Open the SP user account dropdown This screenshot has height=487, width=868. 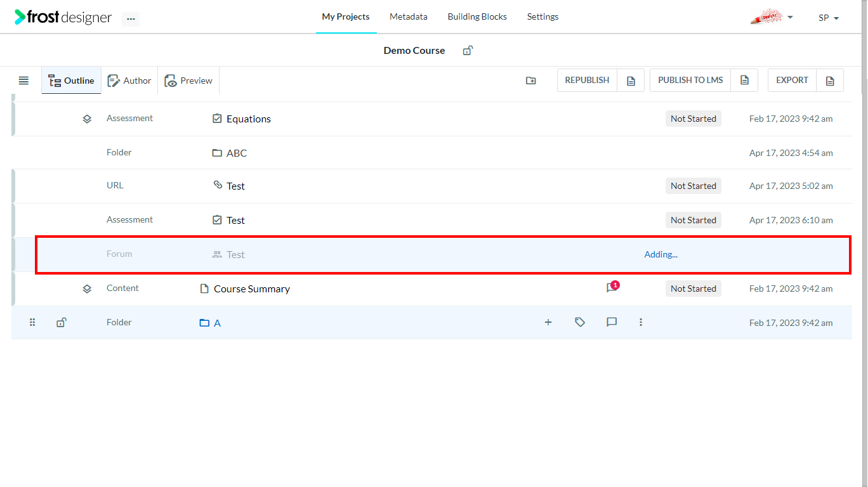[x=829, y=18]
